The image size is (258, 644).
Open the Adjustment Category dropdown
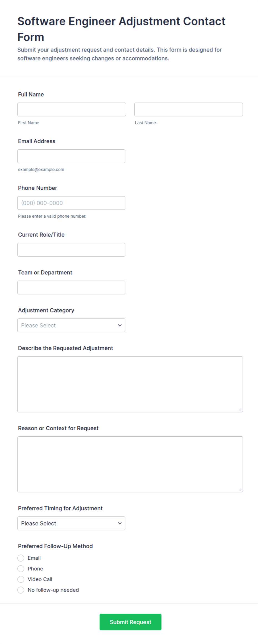pyautogui.click(x=71, y=325)
